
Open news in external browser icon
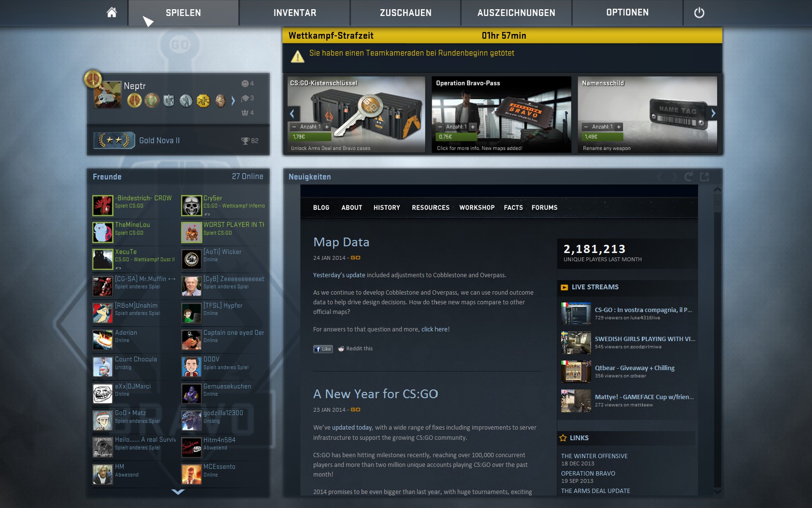point(705,177)
